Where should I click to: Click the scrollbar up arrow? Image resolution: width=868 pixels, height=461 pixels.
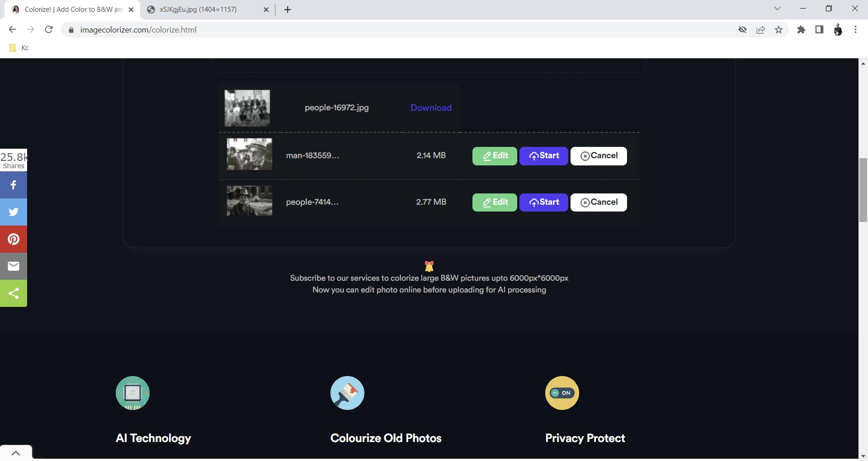[863, 63]
